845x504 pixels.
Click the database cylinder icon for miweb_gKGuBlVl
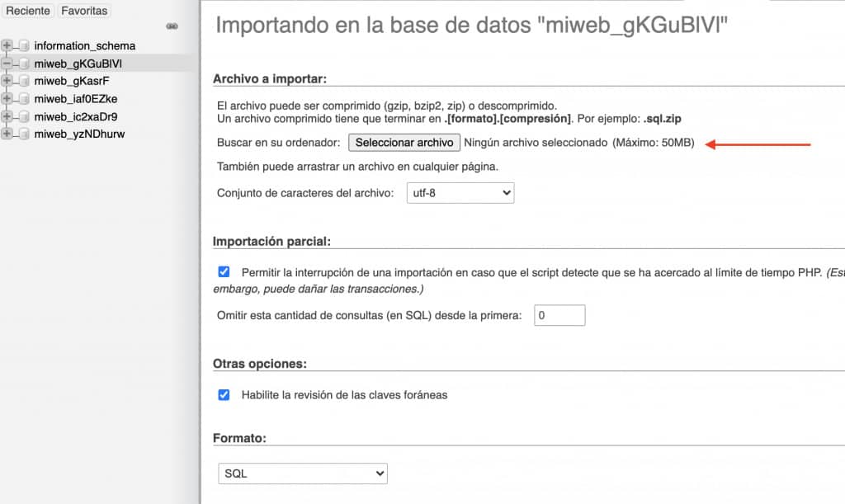[24, 64]
